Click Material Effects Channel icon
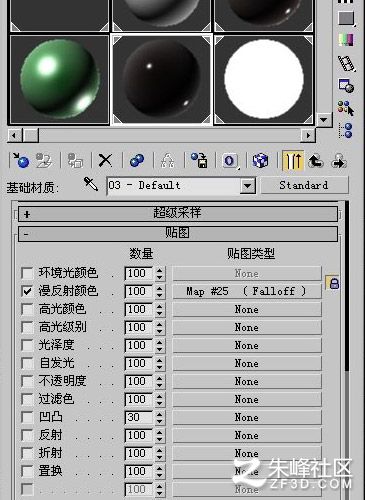365x500 pixels. [230, 161]
